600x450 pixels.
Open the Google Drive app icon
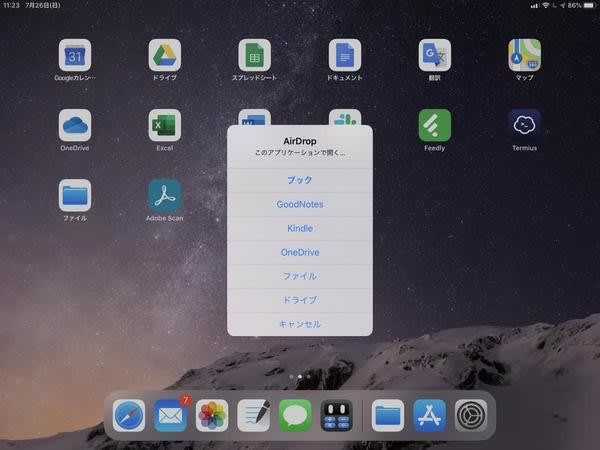pyautogui.click(x=165, y=55)
